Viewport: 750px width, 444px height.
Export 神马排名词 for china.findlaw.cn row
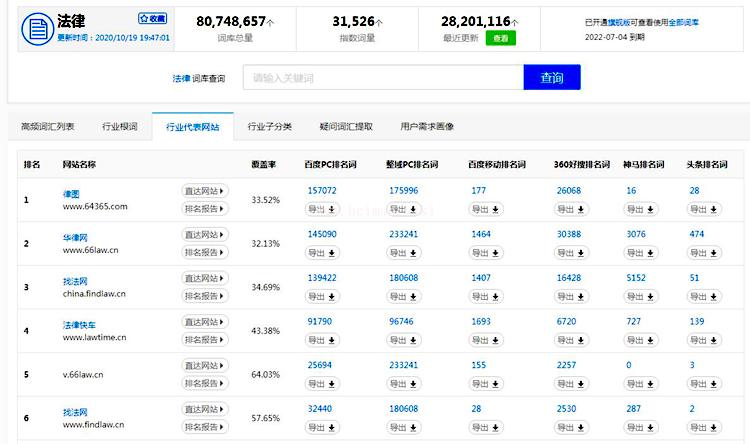click(641, 297)
